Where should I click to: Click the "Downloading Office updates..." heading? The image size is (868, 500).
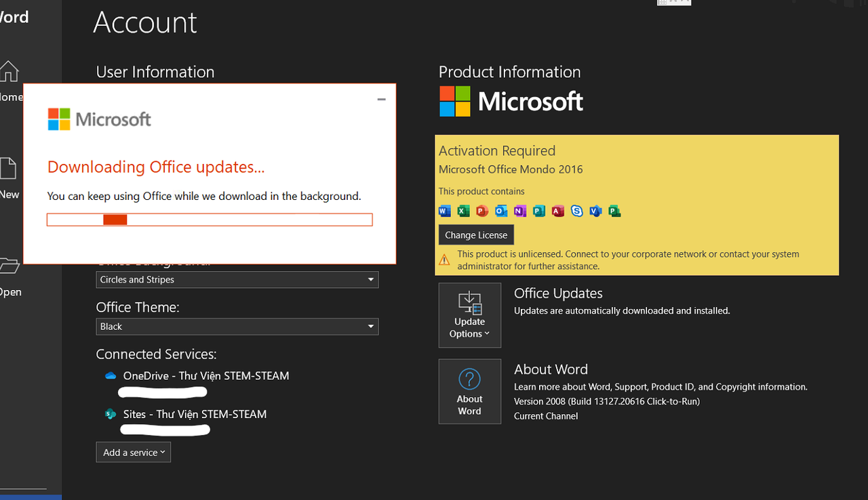[x=156, y=167]
